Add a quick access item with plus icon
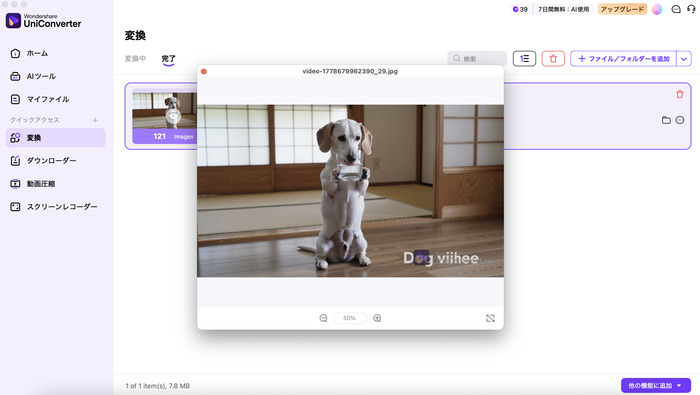The image size is (700, 395). click(95, 120)
